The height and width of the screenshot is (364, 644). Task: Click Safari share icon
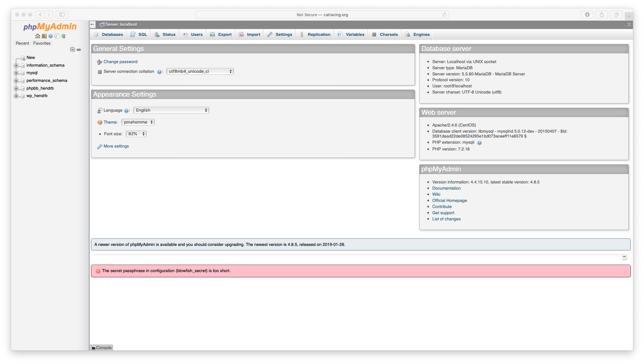602,15
